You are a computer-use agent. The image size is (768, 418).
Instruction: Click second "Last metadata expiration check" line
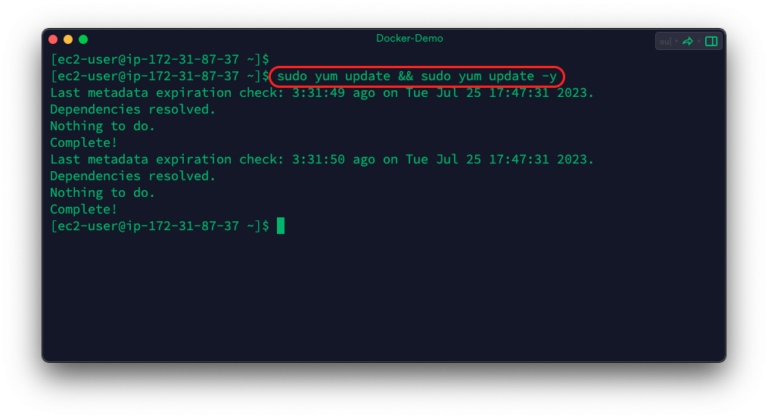click(x=322, y=159)
